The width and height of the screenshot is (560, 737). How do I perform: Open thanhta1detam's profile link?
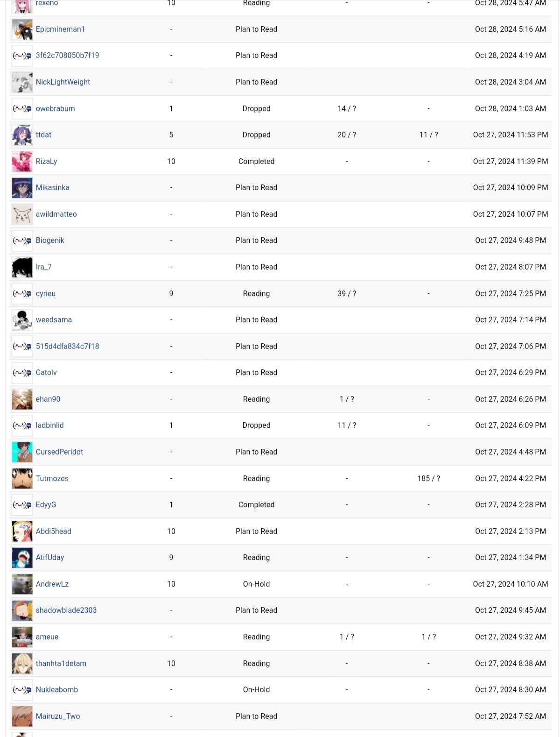pos(61,664)
